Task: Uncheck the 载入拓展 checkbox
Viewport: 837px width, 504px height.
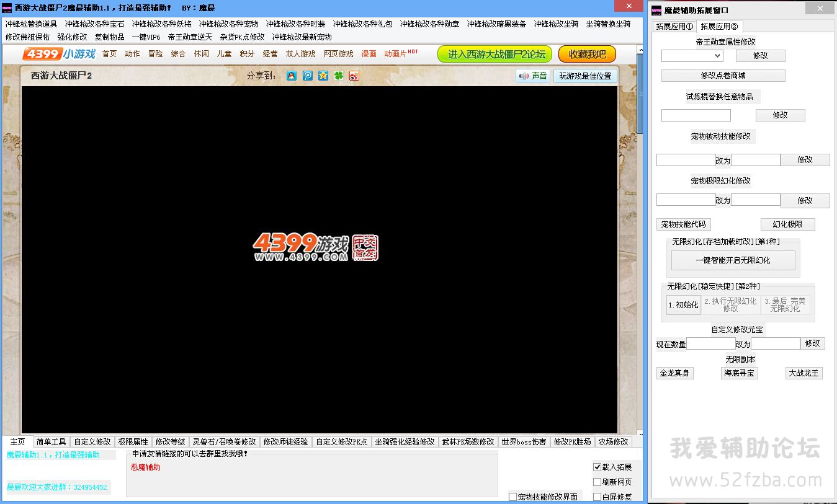Action: pyautogui.click(x=598, y=467)
